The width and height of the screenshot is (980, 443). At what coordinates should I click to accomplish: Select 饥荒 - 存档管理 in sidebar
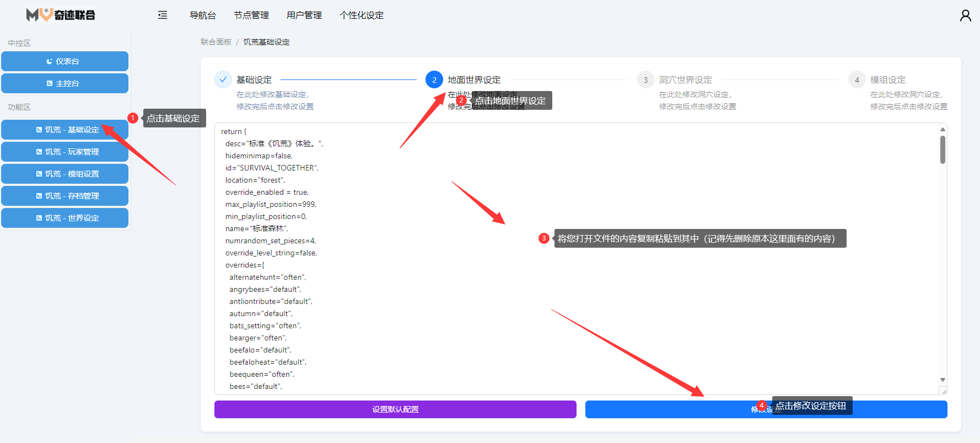(x=64, y=196)
